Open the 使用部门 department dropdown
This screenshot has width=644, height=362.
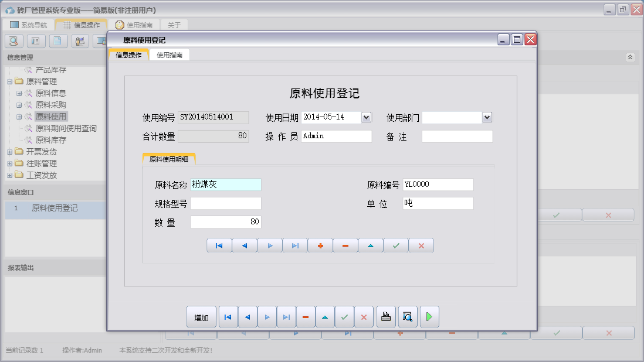coord(487,117)
